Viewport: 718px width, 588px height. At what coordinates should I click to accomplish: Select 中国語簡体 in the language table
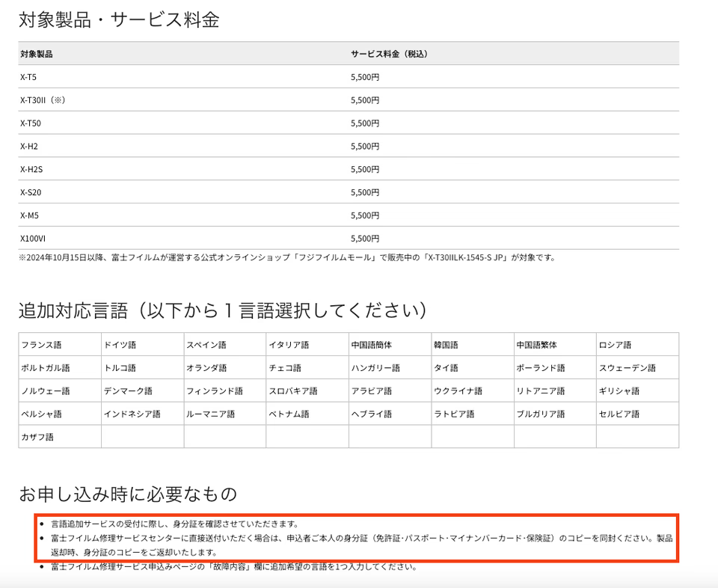point(390,344)
